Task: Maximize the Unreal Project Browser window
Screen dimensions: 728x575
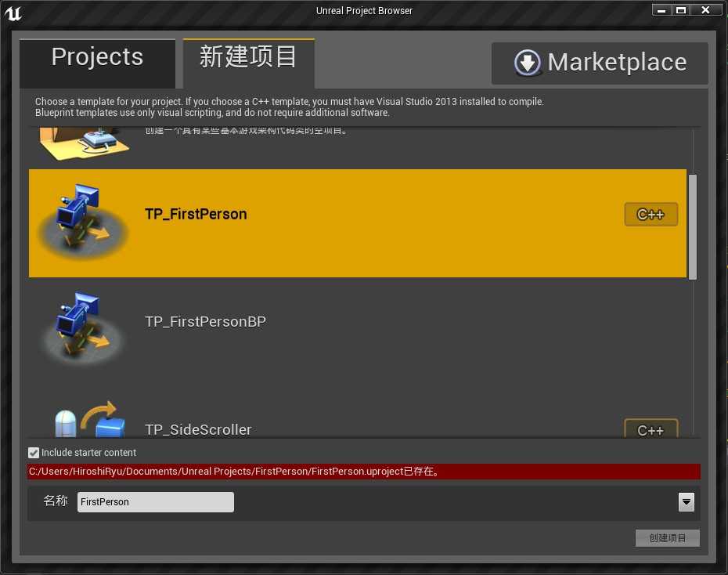Action: click(x=681, y=9)
